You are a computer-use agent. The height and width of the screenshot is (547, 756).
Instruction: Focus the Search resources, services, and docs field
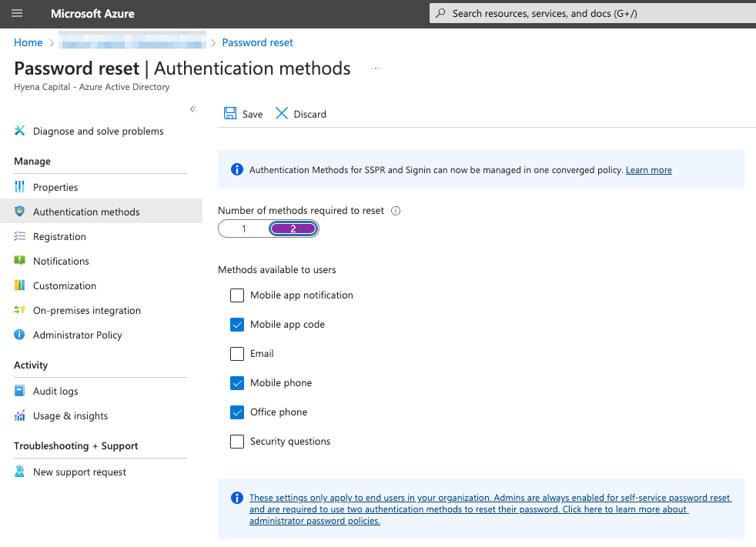[x=593, y=14]
